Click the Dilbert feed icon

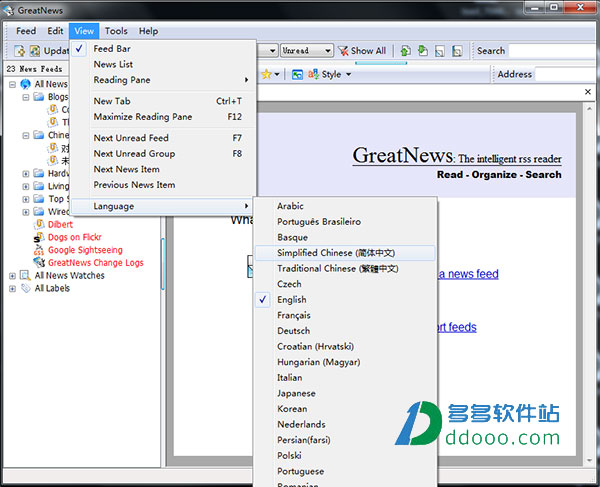click(40, 224)
